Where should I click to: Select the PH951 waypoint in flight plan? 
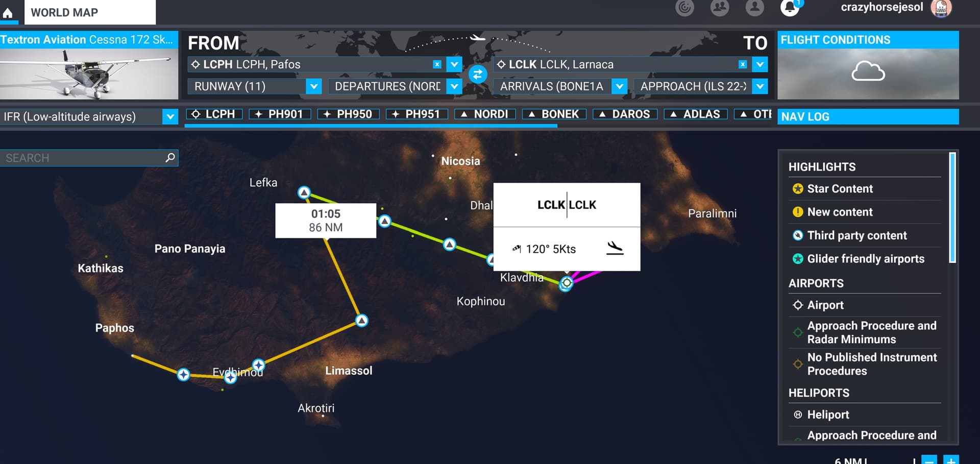416,114
